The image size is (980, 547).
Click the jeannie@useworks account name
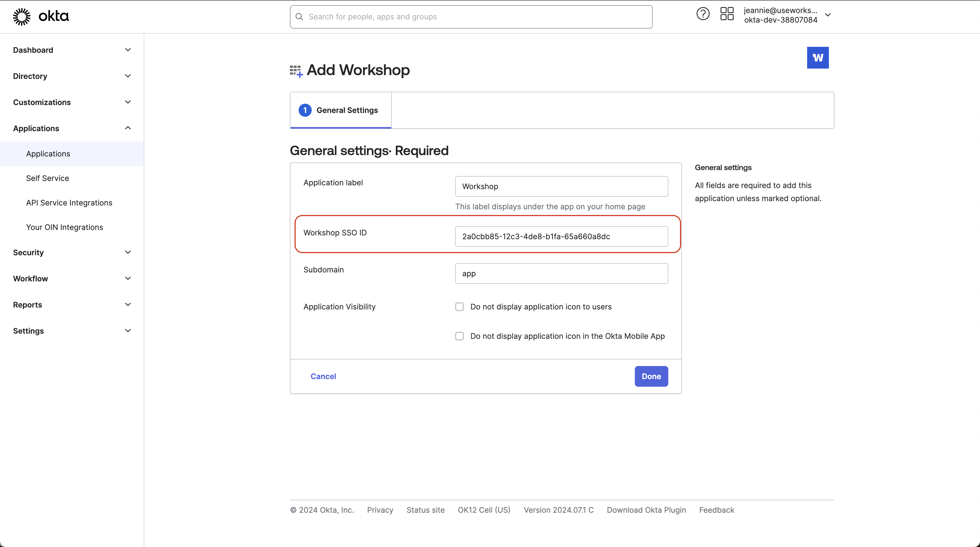[x=780, y=10]
